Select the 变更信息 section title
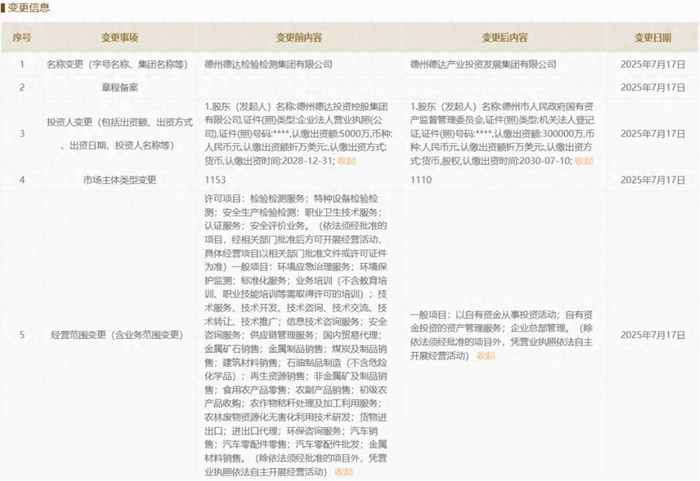The height and width of the screenshot is (481, 700). pos(29,8)
